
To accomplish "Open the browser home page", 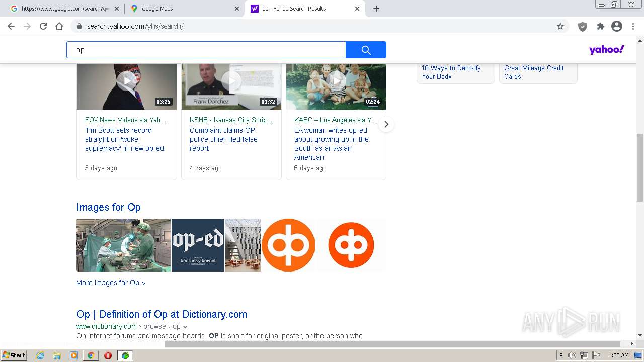I will tap(59, 26).
